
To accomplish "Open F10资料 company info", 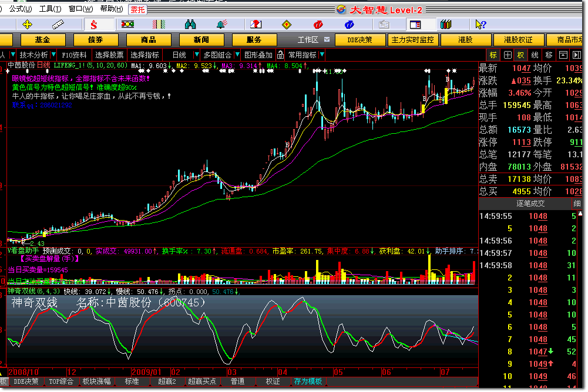I will point(74,55).
